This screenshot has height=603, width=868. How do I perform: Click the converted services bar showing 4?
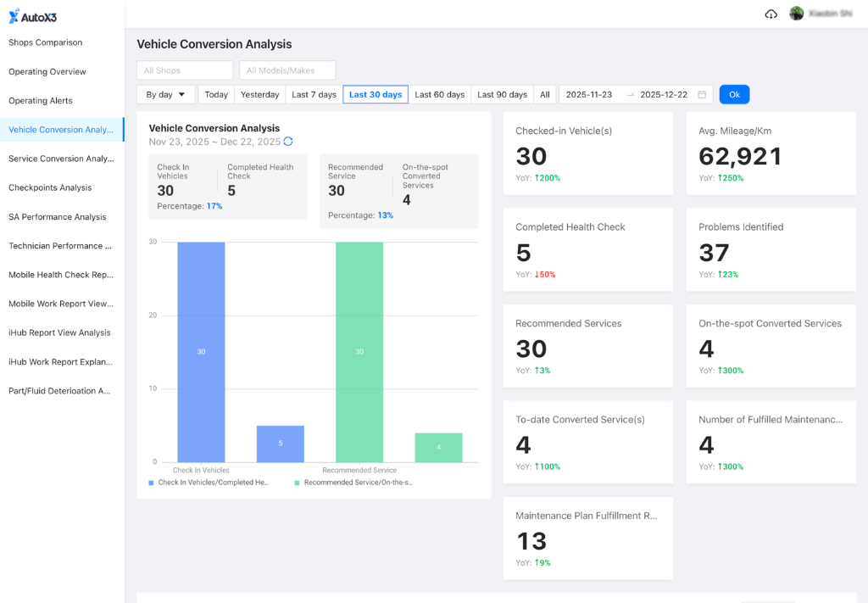pos(438,448)
